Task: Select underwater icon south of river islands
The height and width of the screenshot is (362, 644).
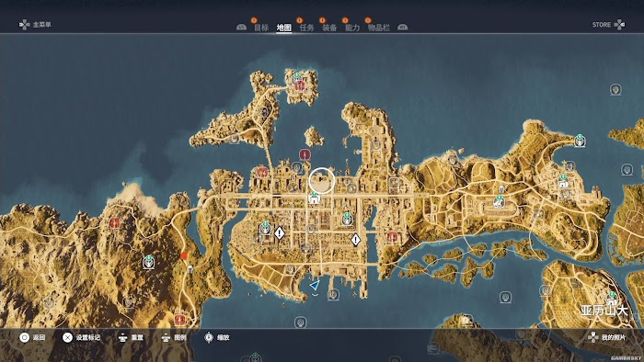Action: point(505,297)
